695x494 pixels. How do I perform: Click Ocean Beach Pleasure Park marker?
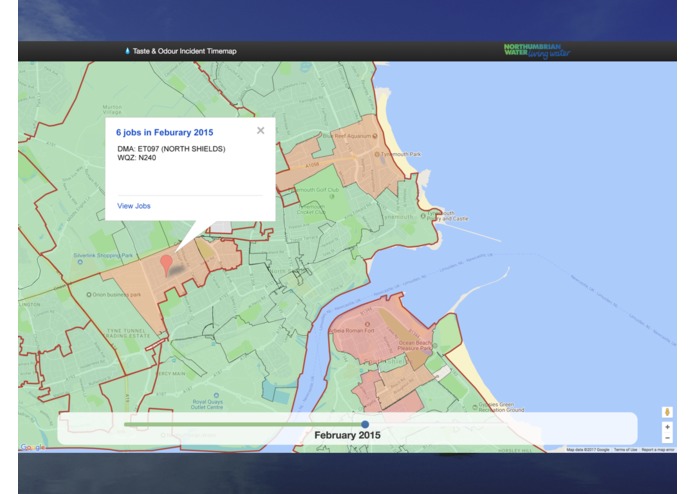(435, 345)
